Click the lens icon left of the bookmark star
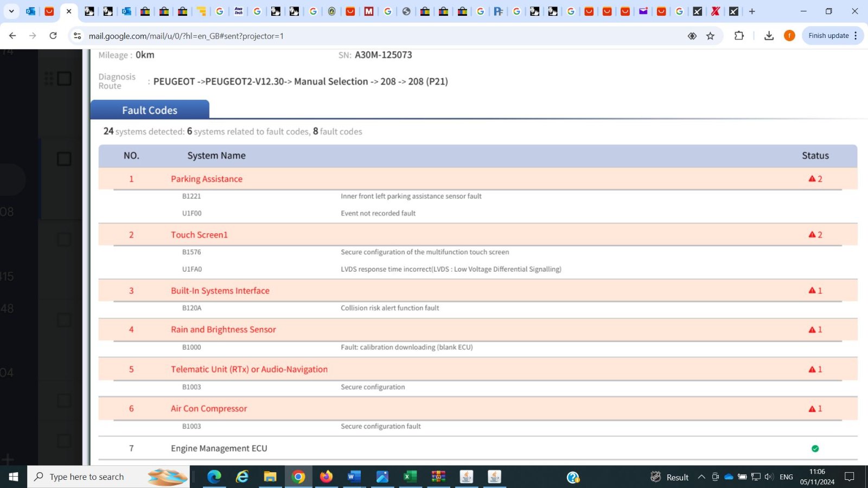Screen dimensions: 868x488 (x=692, y=36)
